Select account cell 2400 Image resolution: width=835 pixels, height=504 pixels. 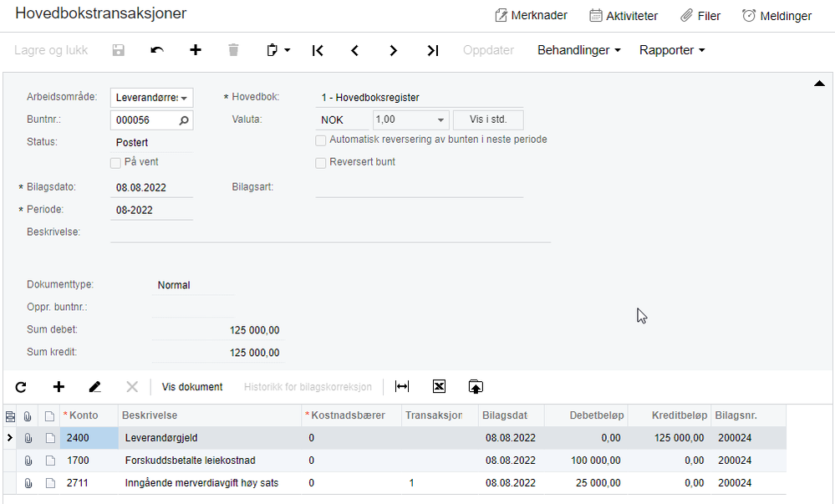pos(89,438)
